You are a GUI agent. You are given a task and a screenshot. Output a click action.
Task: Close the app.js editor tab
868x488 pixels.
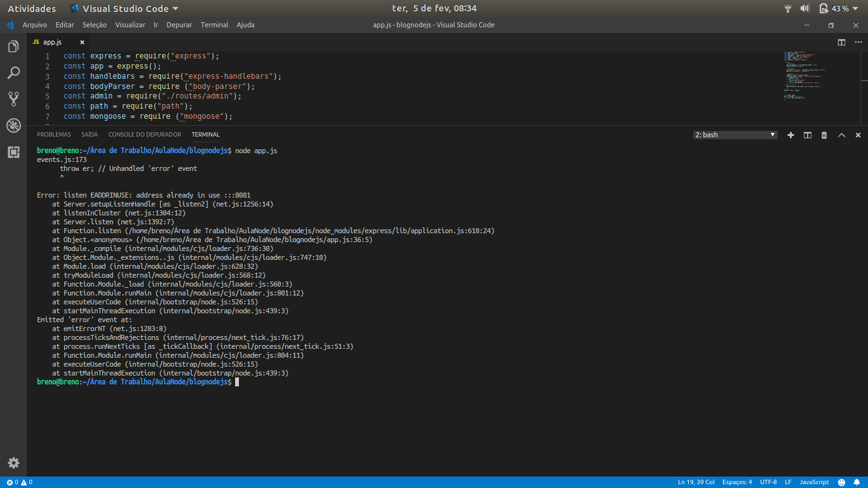pyautogui.click(x=82, y=42)
